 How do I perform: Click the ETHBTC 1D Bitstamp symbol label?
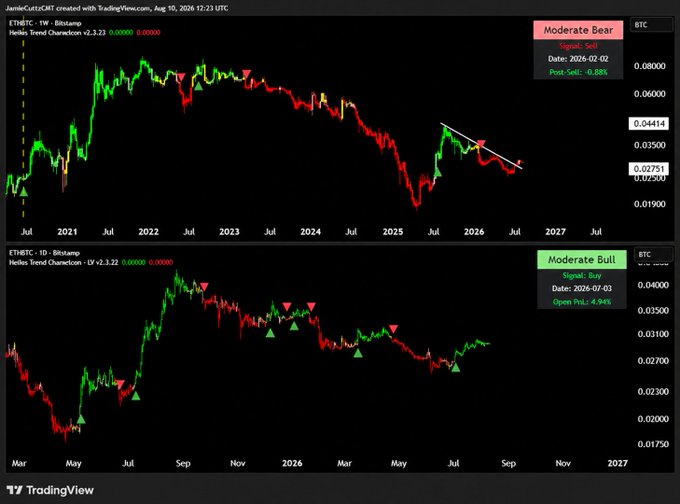(44, 253)
